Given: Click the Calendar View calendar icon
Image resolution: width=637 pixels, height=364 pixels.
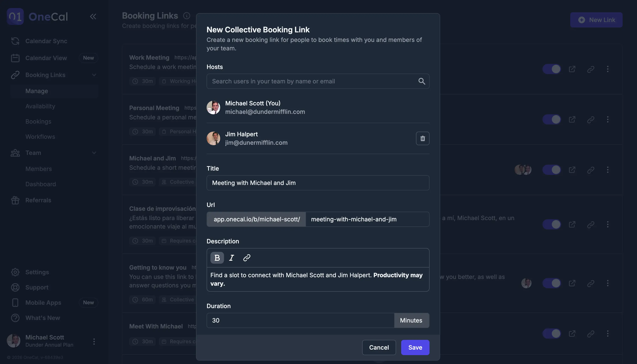Looking at the screenshot, I should point(15,58).
